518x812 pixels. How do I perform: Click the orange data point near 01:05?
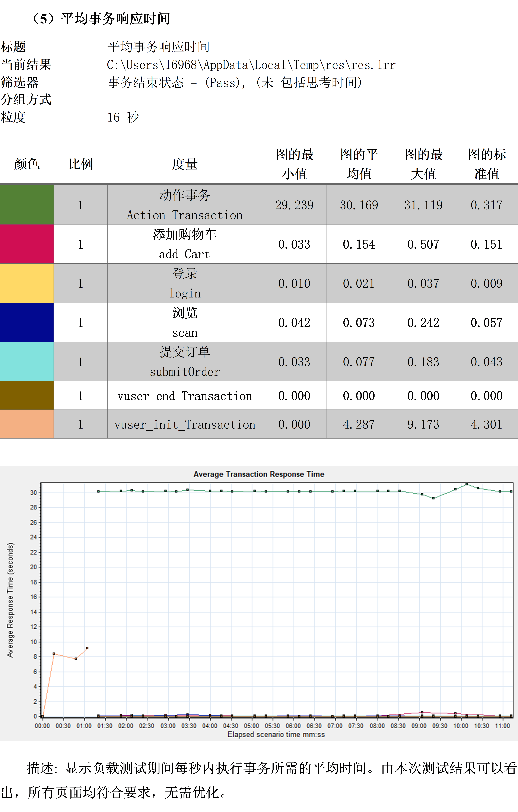coord(87,648)
